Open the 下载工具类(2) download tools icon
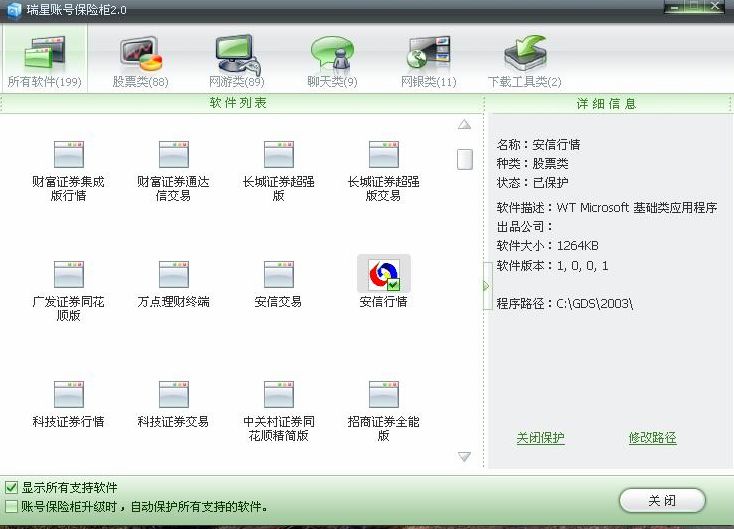734x529 pixels. [525, 52]
